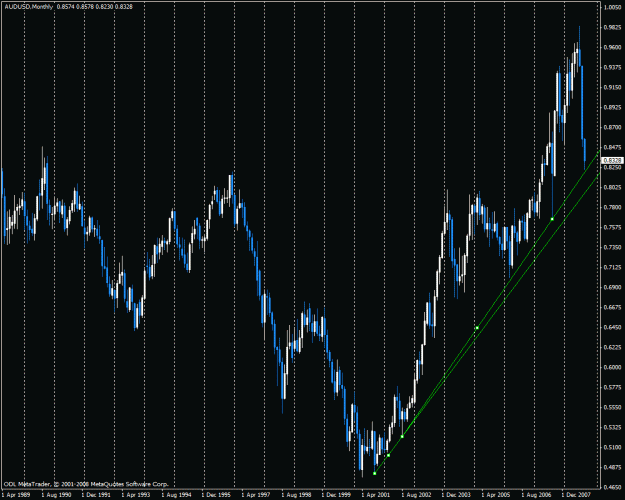Screen dimensions: 625x500
Task: Click the 1 Dec 1991 date label
Action: pos(96,495)
